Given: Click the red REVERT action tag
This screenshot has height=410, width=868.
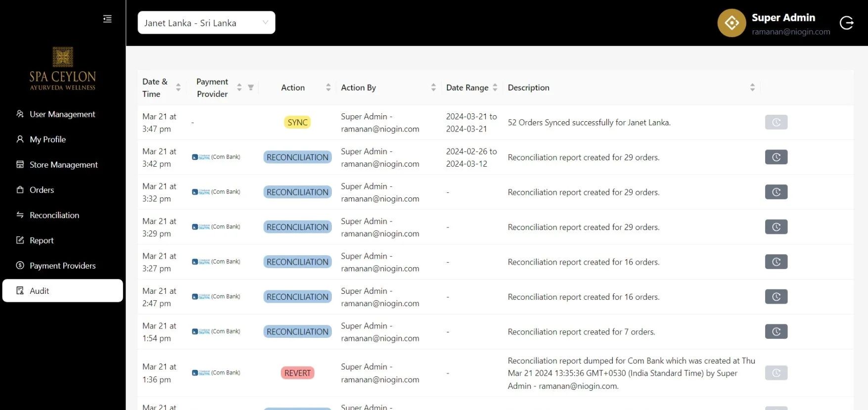Looking at the screenshot, I should (x=297, y=373).
